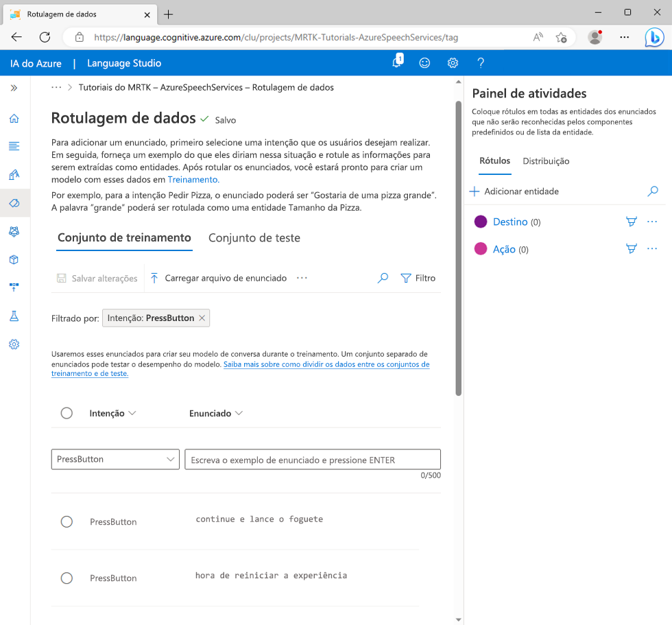Screen dimensions: 672x625
Task: Open the training jobs atom icon
Action: point(14,231)
